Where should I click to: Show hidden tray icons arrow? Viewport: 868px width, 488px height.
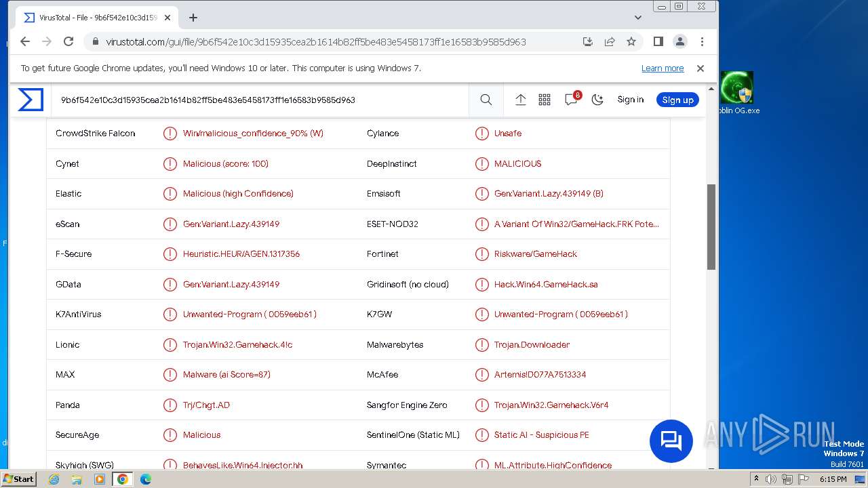pyautogui.click(x=757, y=479)
